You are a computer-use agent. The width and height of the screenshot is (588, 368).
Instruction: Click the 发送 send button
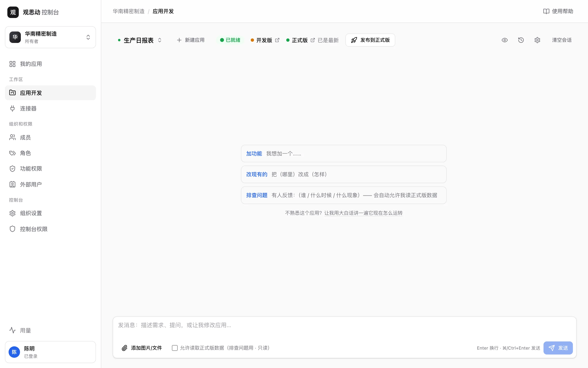tap(558, 348)
